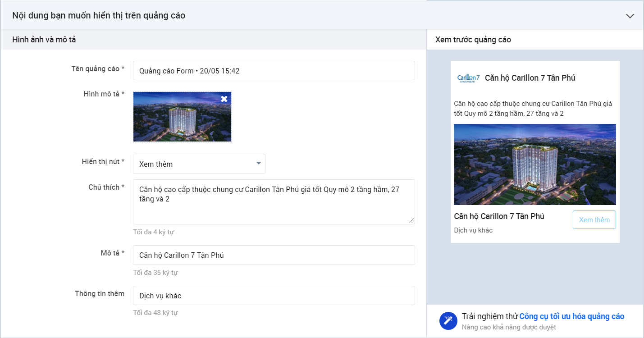
Task: Click the 'Mô tả *' field label
Action: 113,253
